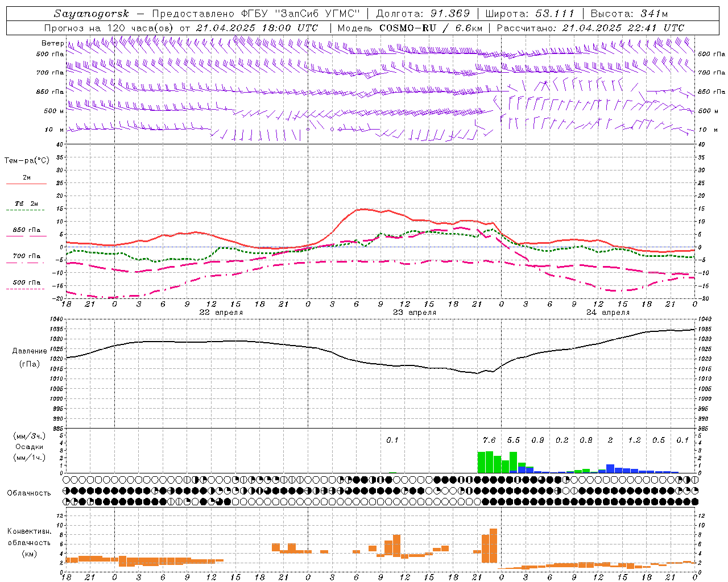Click the Облачность cloud cover label

coord(29,493)
